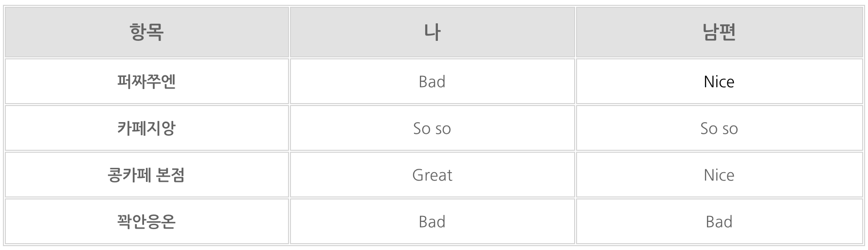The width and height of the screenshot is (868, 250).
Task: Select the 남편 column header
Action: (x=719, y=32)
